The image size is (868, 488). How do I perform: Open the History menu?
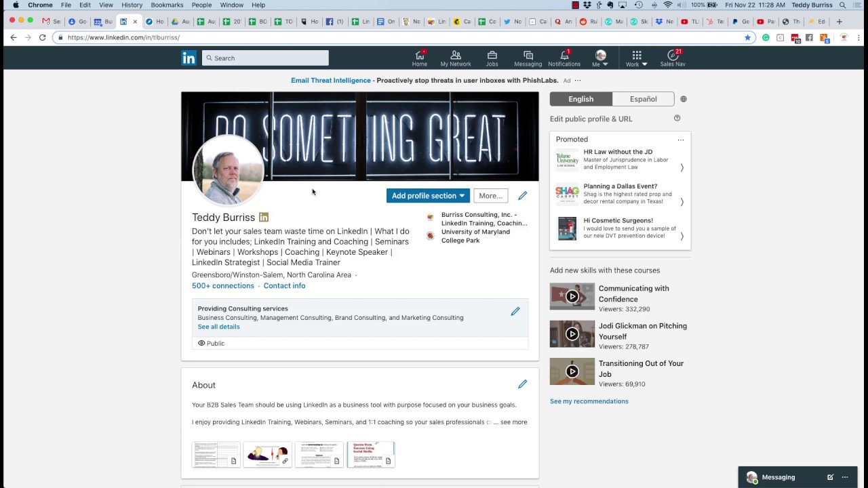[132, 5]
